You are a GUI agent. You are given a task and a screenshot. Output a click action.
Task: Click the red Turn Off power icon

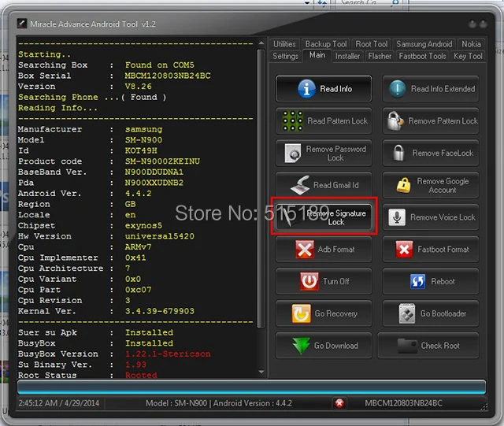click(x=309, y=282)
